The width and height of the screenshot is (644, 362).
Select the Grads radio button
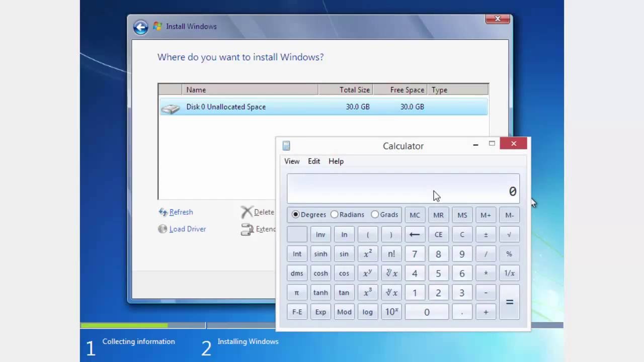click(x=375, y=215)
